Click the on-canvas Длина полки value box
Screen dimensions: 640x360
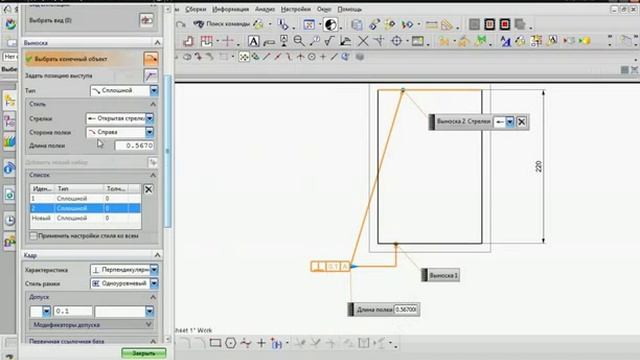[x=406, y=310]
